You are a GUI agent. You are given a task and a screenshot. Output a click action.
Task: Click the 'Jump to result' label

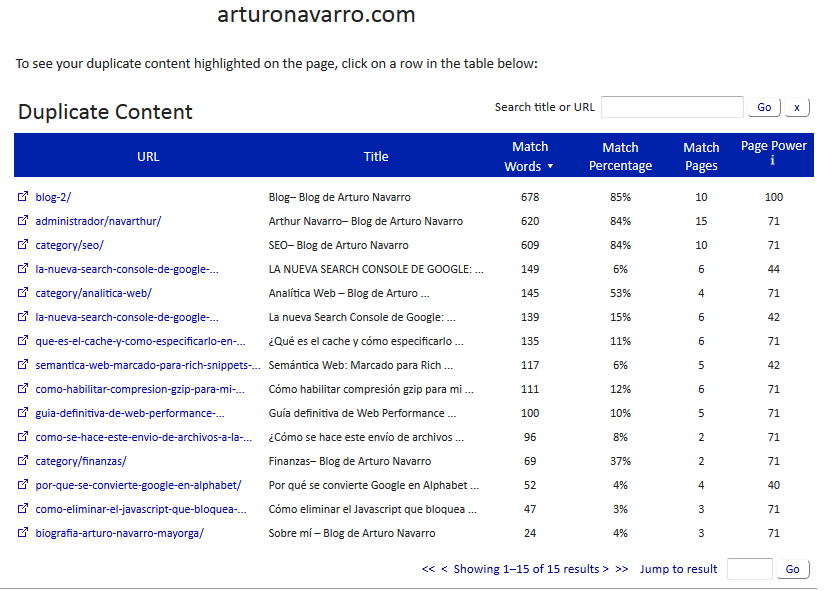point(678,569)
